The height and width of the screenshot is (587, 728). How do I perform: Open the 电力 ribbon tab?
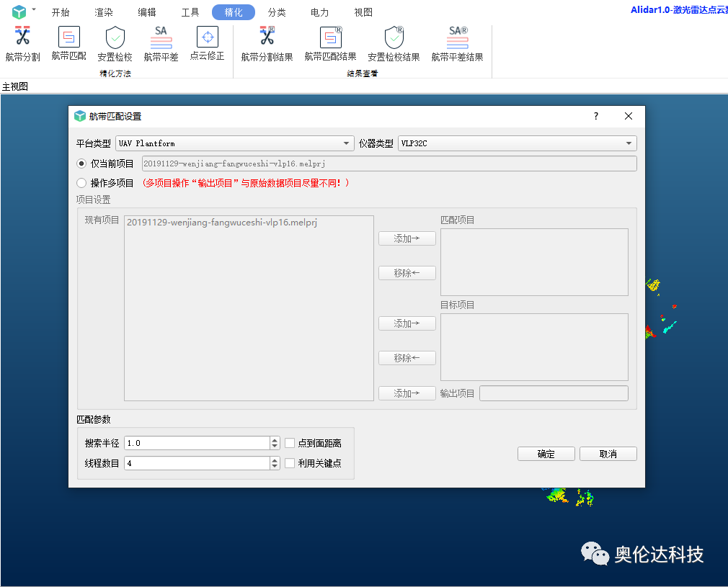click(x=319, y=12)
